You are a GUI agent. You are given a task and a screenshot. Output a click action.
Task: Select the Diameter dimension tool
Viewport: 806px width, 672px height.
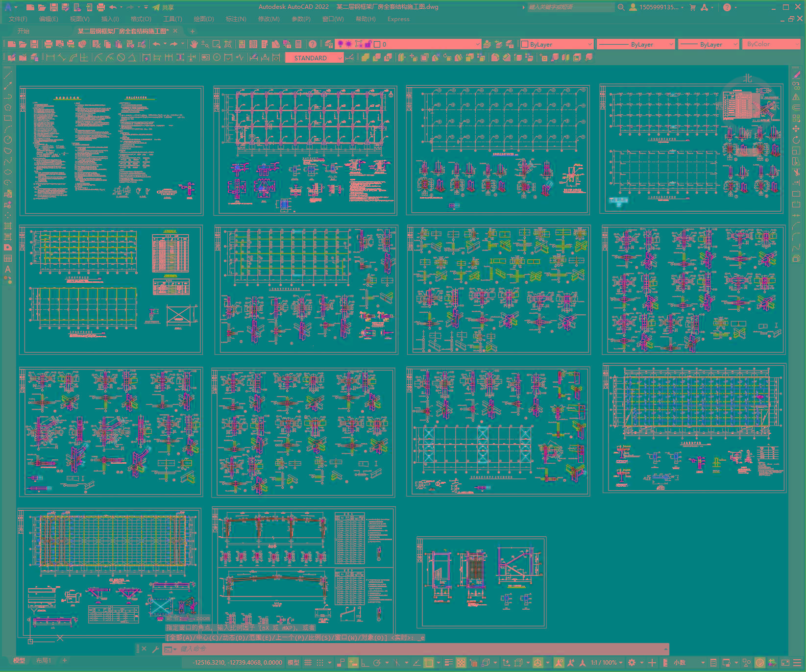coord(121,58)
